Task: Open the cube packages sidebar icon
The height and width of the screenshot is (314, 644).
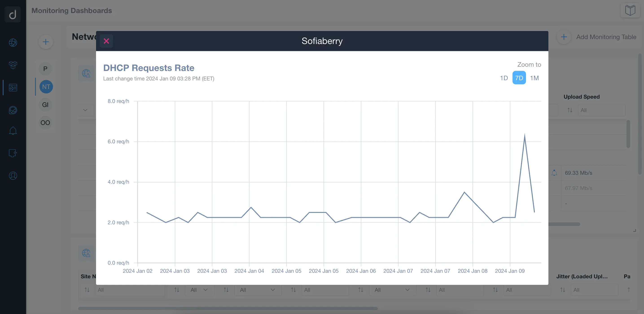Action: [13, 65]
